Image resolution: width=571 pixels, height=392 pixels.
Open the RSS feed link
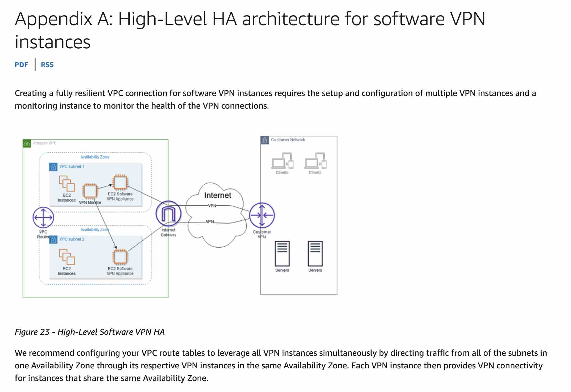tap(47, 65)
